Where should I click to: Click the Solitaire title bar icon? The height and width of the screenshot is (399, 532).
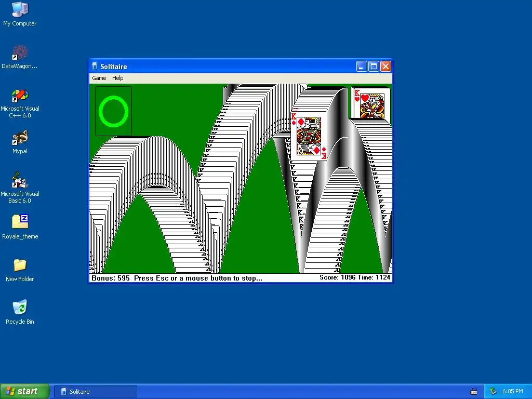pyautogui.click(x=95, y=66)
